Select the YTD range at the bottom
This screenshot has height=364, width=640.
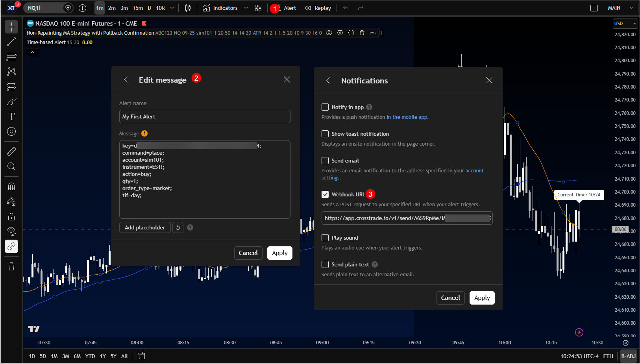(90, 356)
